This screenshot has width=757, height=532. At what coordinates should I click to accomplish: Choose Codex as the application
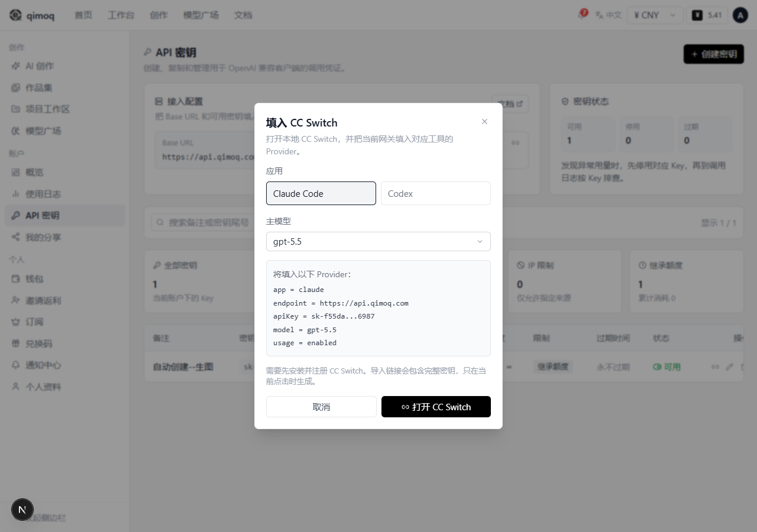click(x=436, y=193)
